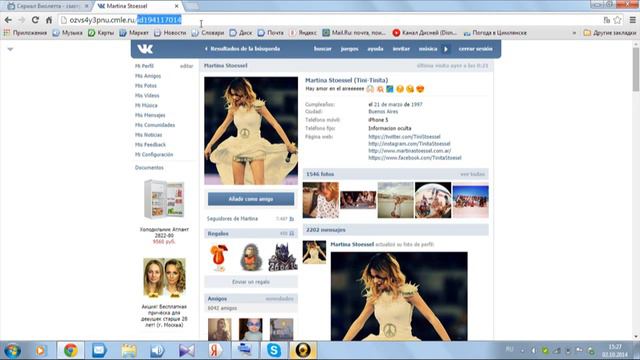The height and width of the screenshot is (360, 640).
Task: Click the Añadir como amigo button
Action: [251, 199]
